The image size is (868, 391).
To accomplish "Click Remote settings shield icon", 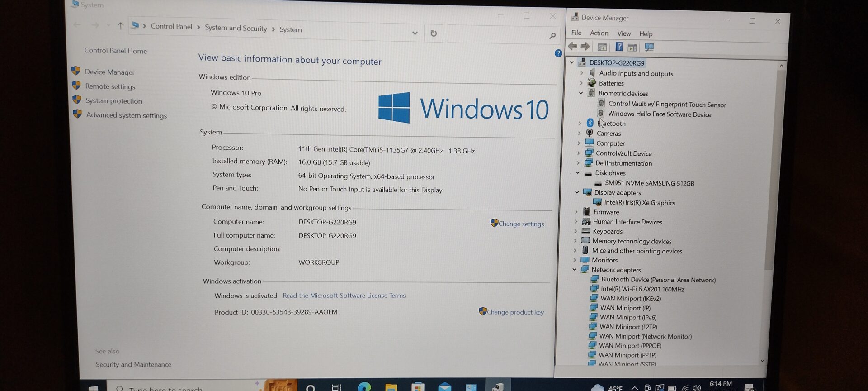I will click(x=76, y=86).
